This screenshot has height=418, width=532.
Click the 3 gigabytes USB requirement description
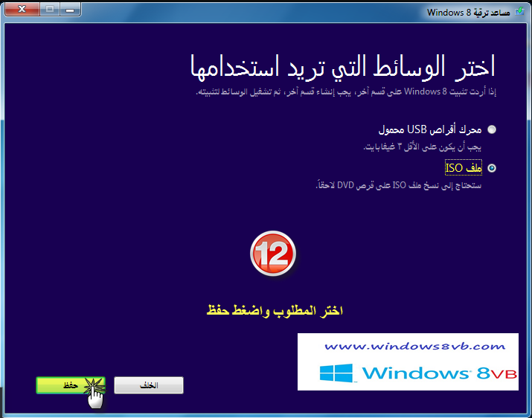(x=422, y=147)
